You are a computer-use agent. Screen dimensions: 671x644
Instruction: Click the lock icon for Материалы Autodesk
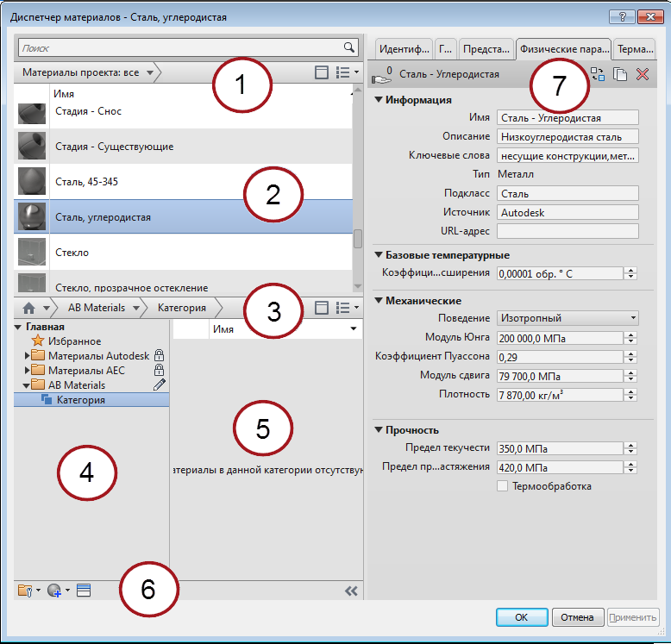(x=159, y=355)
